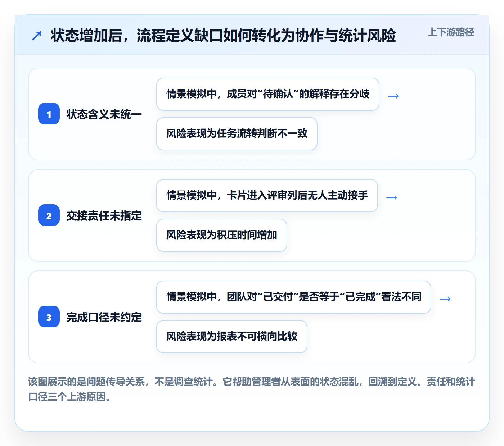Click the card 团队对“已交付”是否等于“已完成”看法不同

tap(294, 297)
